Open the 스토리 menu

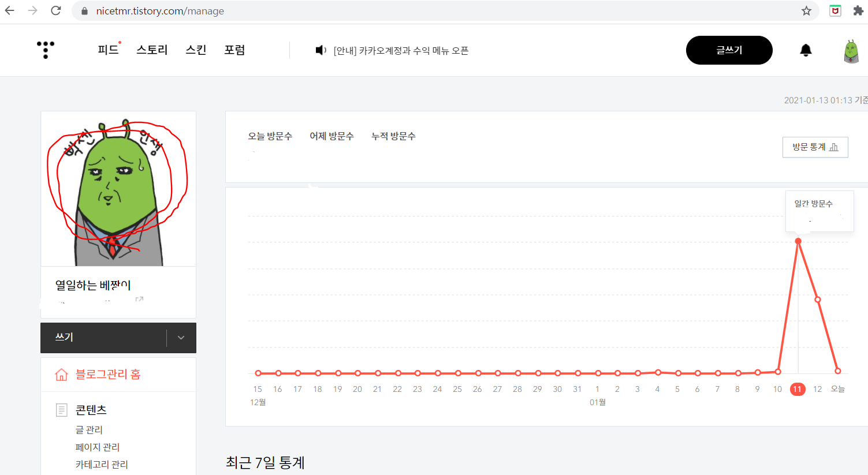tap(152, 50)
